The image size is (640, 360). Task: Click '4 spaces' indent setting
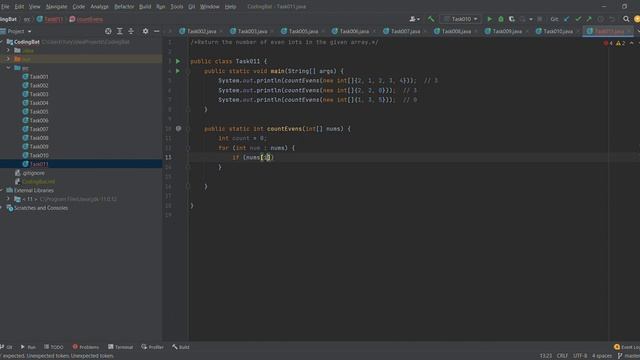(x=602, y=356)
